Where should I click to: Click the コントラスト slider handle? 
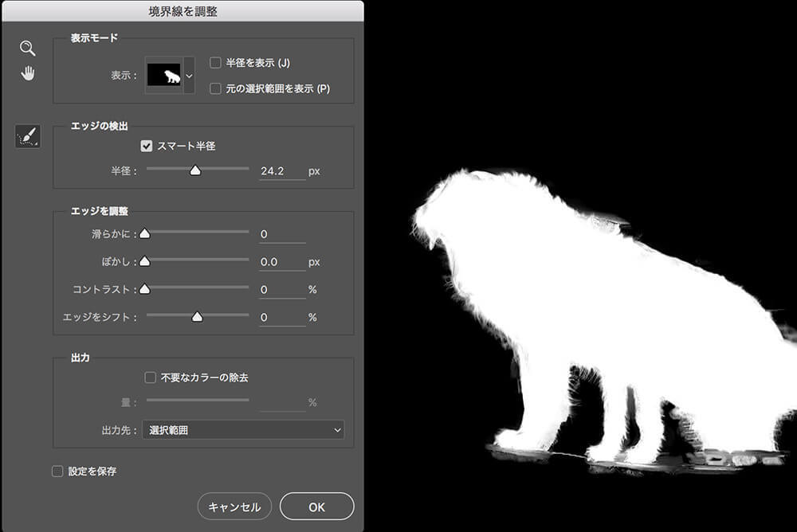pos(145,289)
